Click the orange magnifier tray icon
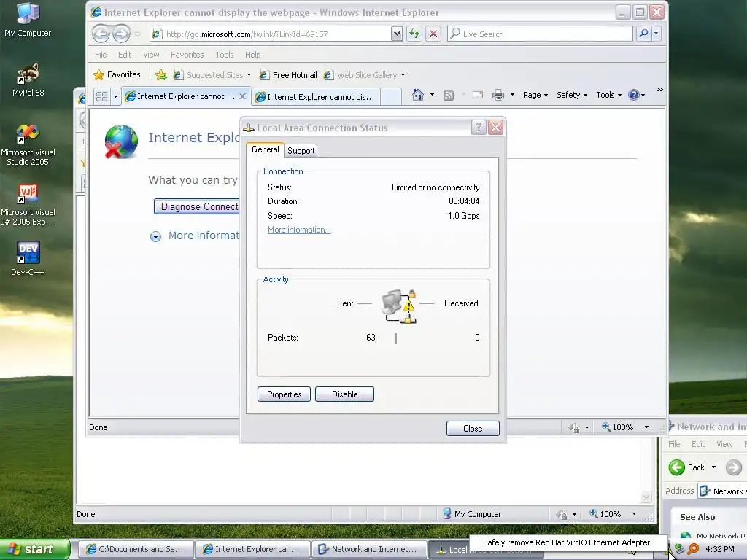 coord(693,549)
